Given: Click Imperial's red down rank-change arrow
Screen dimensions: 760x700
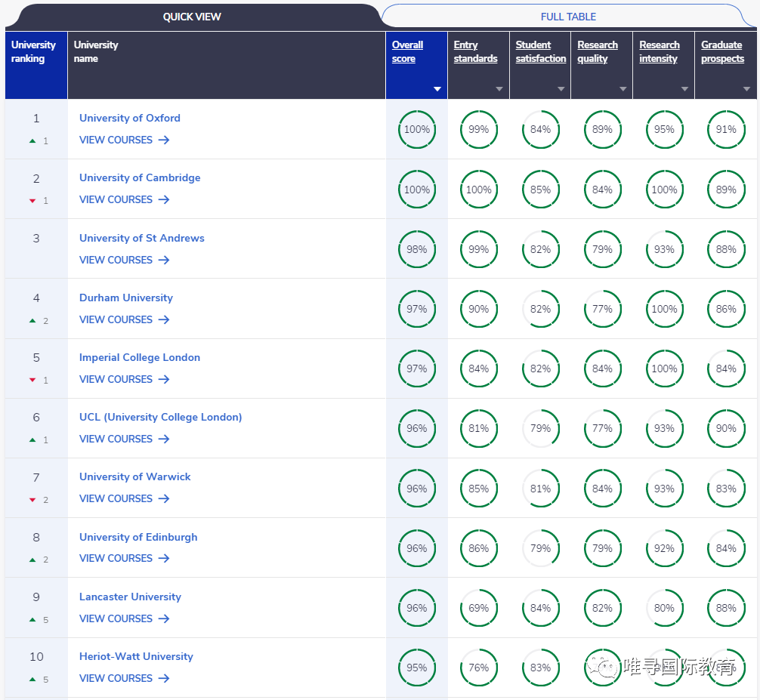Looking at the screenshot, I should coord(32,380).
